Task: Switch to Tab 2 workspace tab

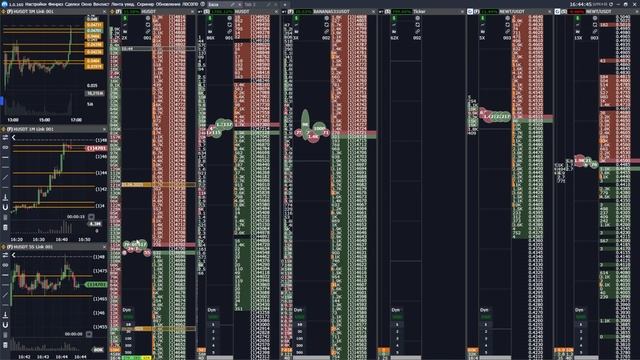Action: (x=250, y=4)
